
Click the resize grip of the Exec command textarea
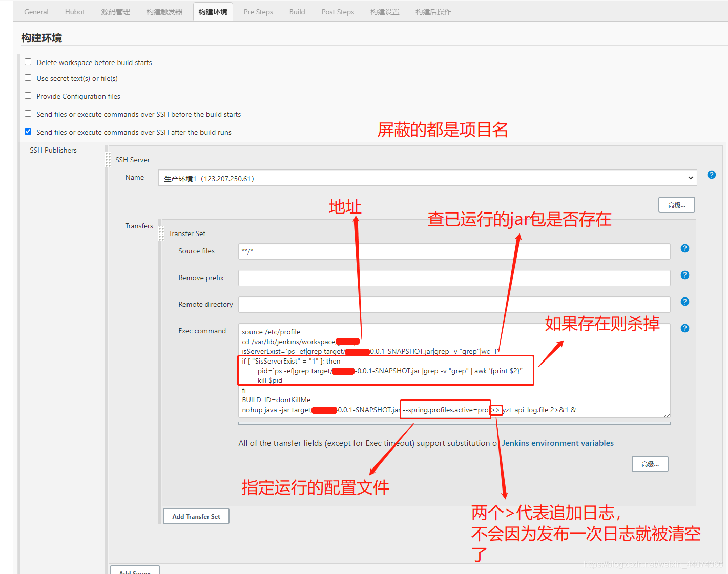point(667,414)
